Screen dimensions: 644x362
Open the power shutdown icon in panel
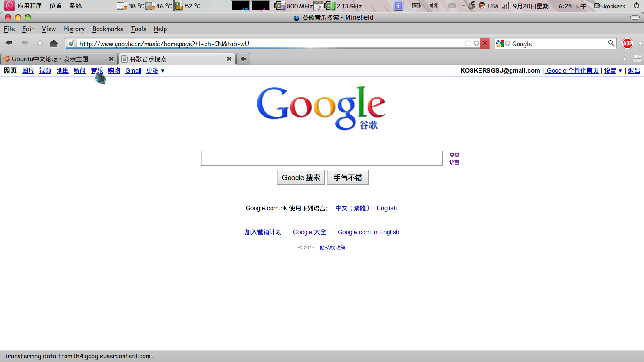coord(636,6)
